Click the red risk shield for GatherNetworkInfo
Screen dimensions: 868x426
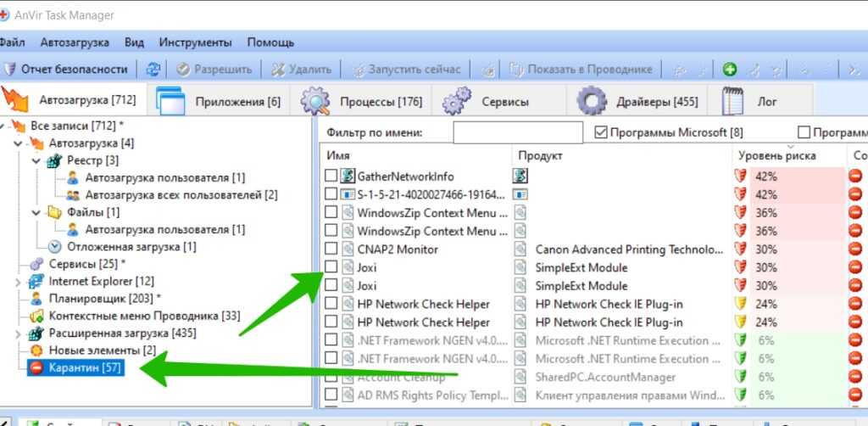(x=740, y=177)
